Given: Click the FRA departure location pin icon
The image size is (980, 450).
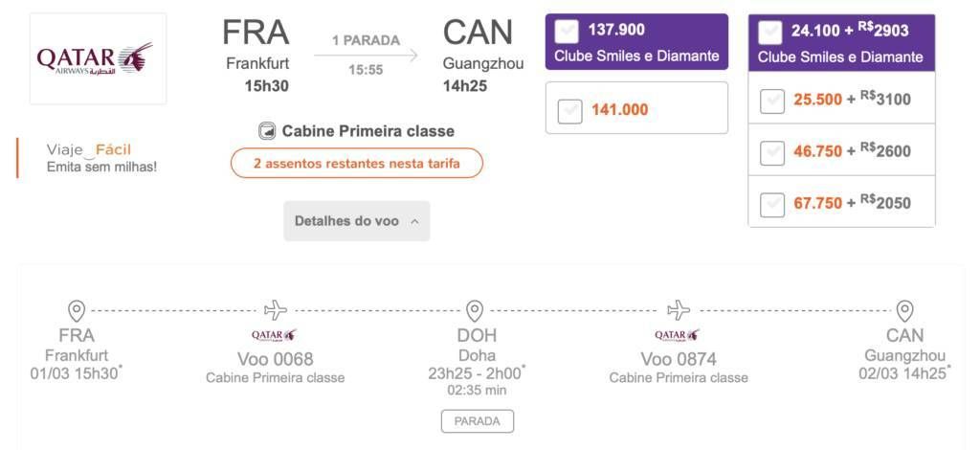Looking at the screenshot, I should 77,310.
